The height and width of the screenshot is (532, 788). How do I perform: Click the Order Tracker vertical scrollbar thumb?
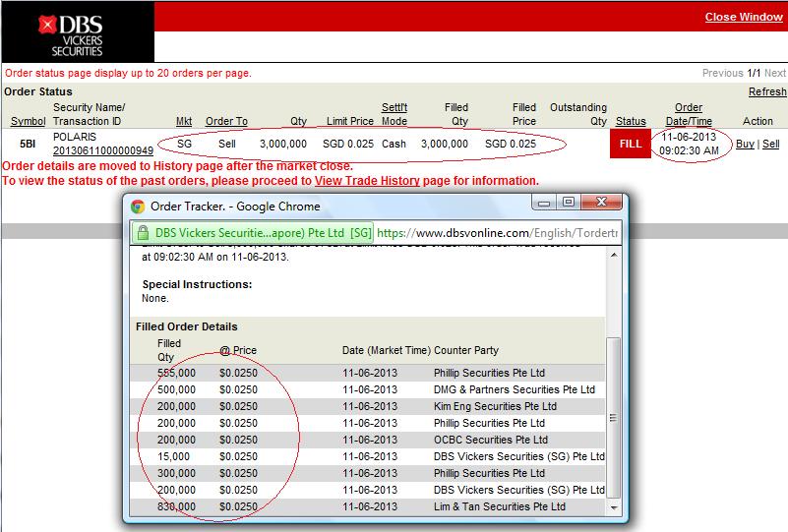pos(614,418)
